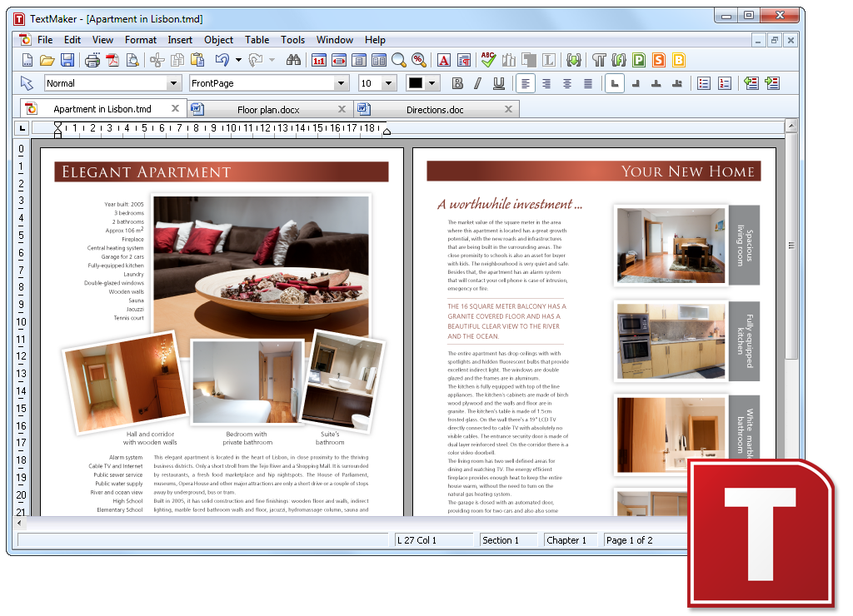Open the font color swatch

417,82
